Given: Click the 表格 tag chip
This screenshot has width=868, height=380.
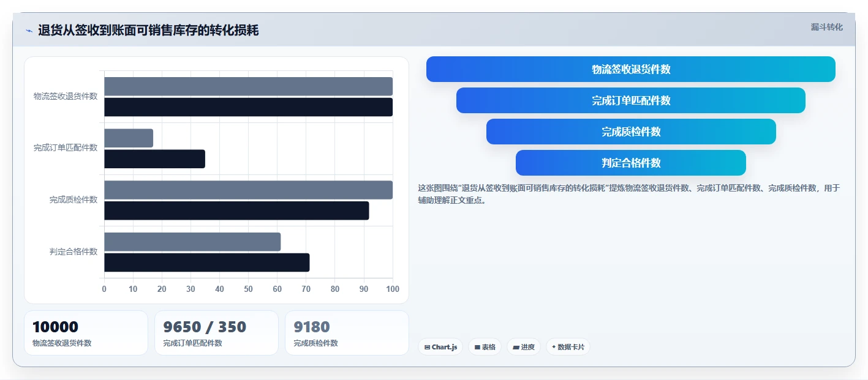Looking at the screenshot, I should coord(485,347).
